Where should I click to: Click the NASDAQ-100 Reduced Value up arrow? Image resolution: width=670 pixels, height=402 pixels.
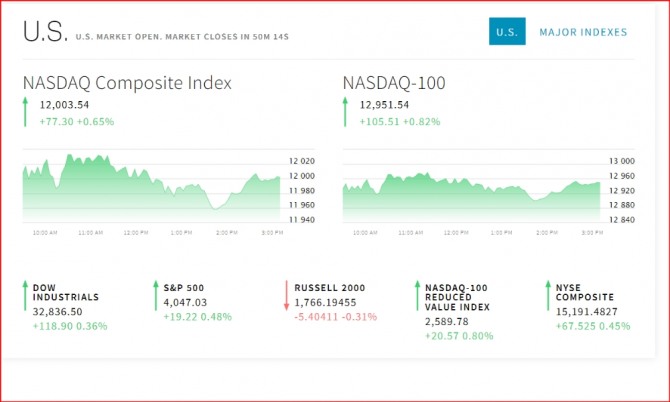pyautogui.click(x=416, y=295)
